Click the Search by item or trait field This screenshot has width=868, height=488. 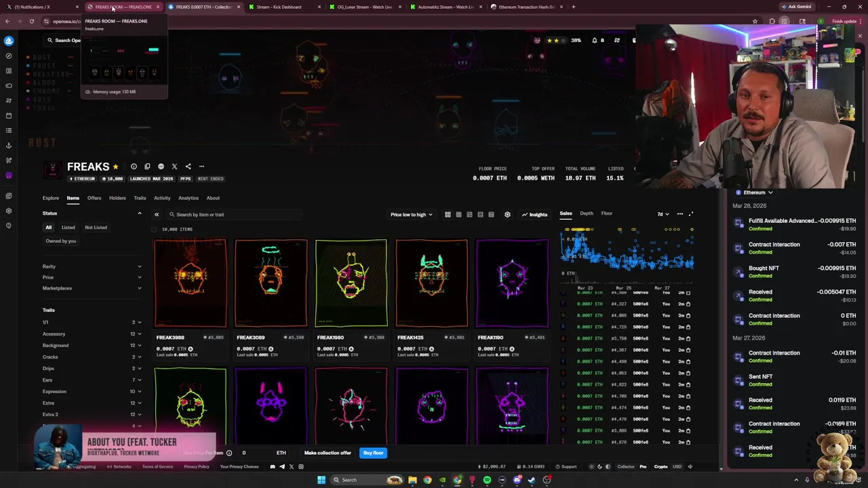(234, 215)
